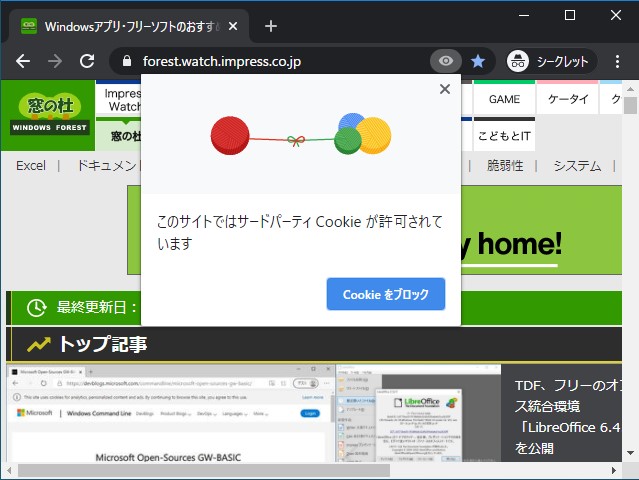Click the browser forward arrow
Image resolution: width=639 pixels, height=480 pixels.
[x=55, y=61]
